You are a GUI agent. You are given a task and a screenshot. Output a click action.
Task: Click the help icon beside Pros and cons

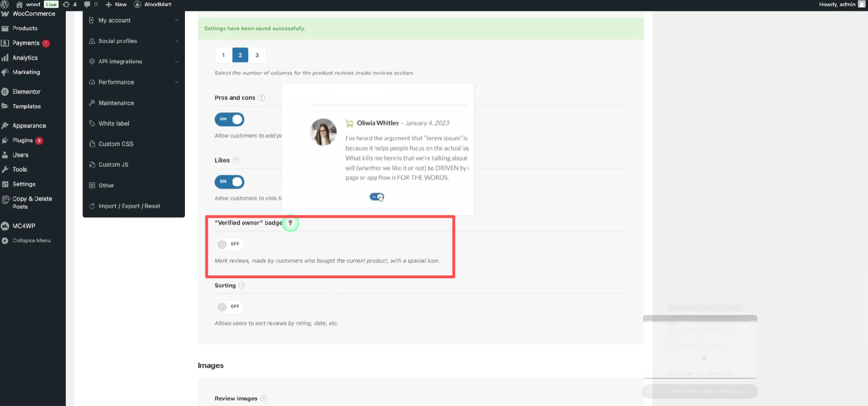coord(261,98)
